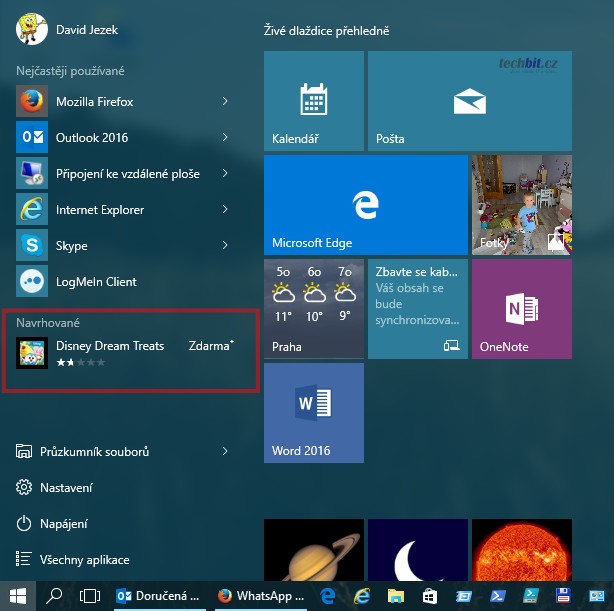This screenshot has width=614, height=611.
Task: Click the Zdarma price label
Action: [x=211, y=345]
